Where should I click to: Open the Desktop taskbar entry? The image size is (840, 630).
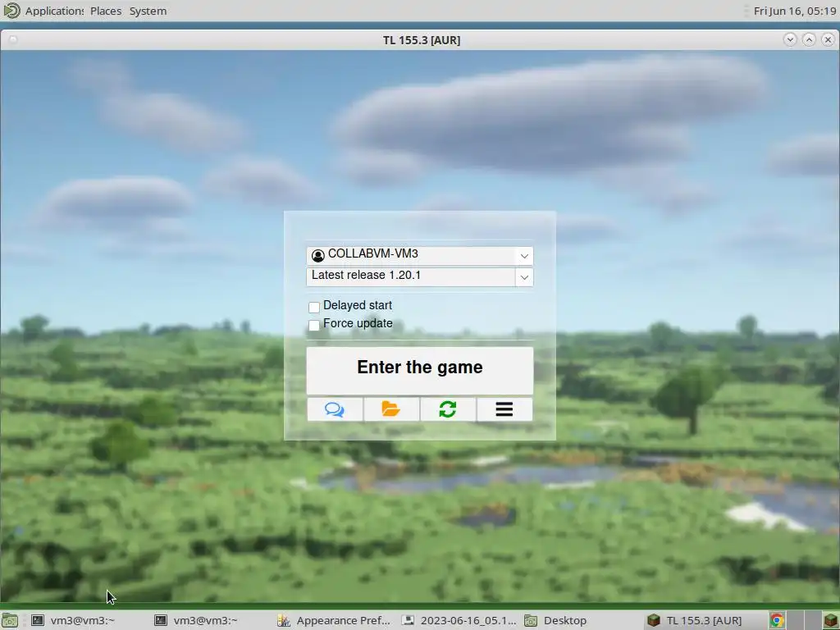click(x=555, y=620)
